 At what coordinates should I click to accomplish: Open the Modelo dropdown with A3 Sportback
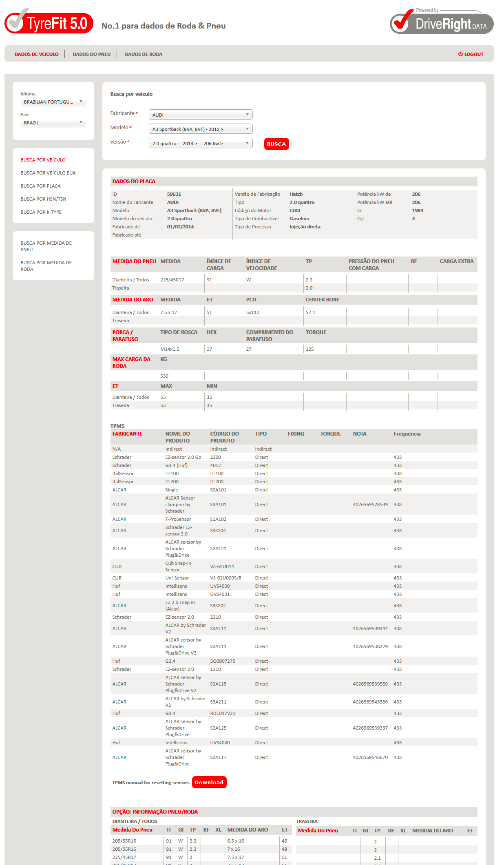point(201,129)
